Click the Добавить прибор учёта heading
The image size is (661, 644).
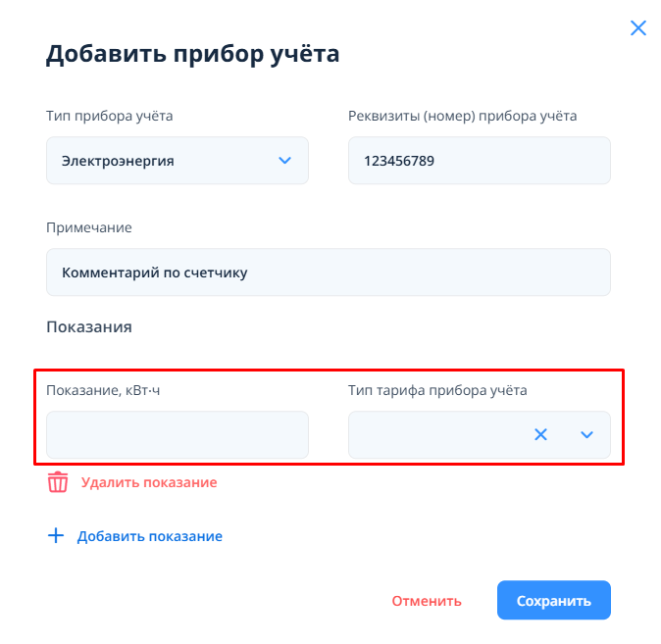[193, 54]
